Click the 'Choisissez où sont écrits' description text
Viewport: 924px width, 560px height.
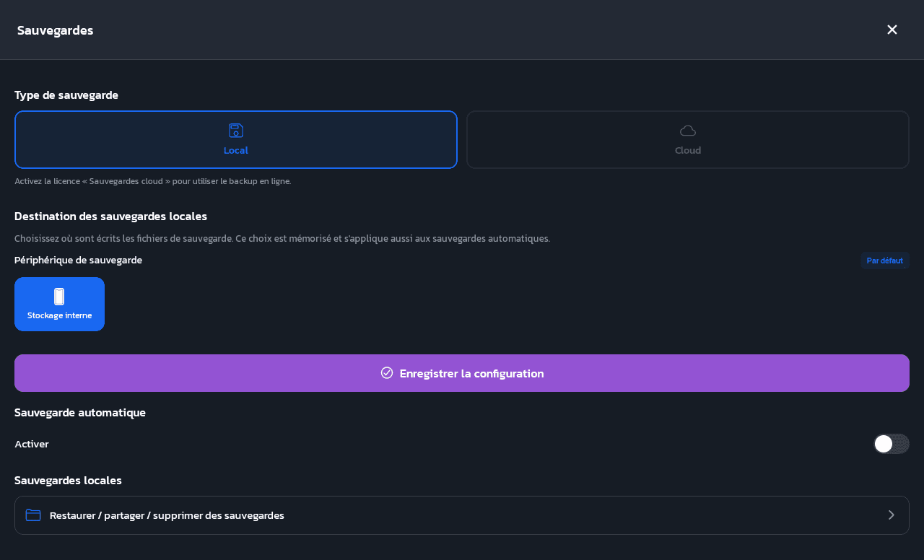[282, 238]
